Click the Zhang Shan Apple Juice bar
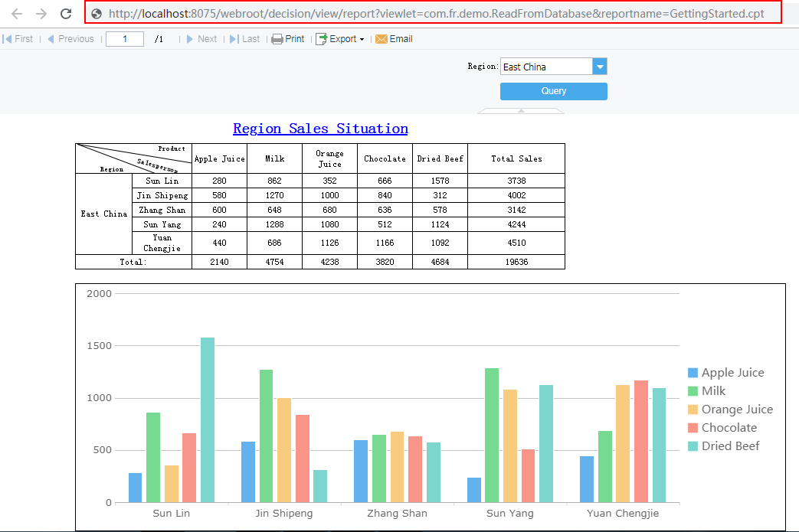 point(361,472)
